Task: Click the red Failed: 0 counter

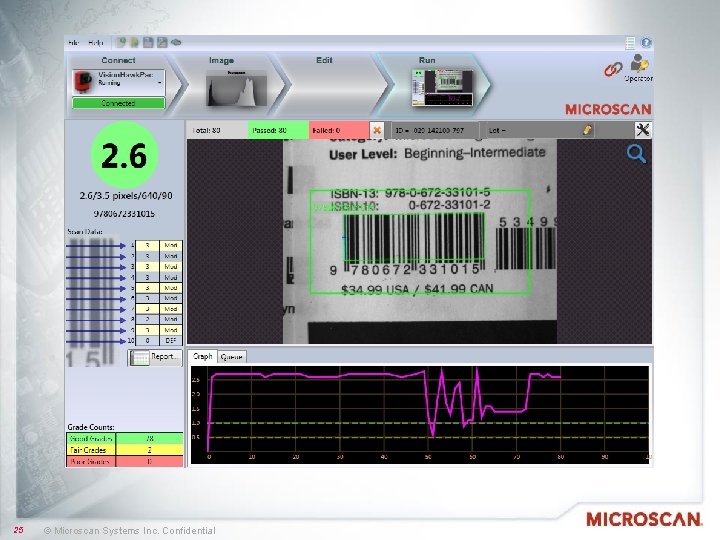Action: pos(339,130)
